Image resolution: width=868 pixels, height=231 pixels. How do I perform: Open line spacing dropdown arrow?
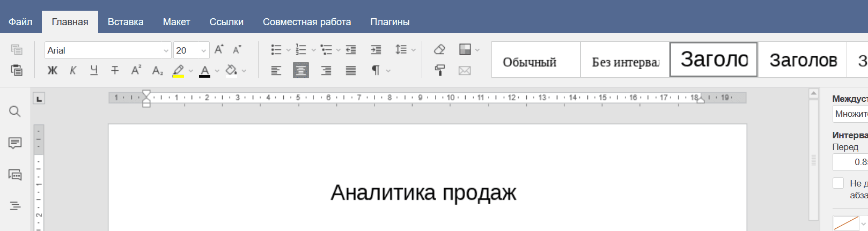point(413,50)
